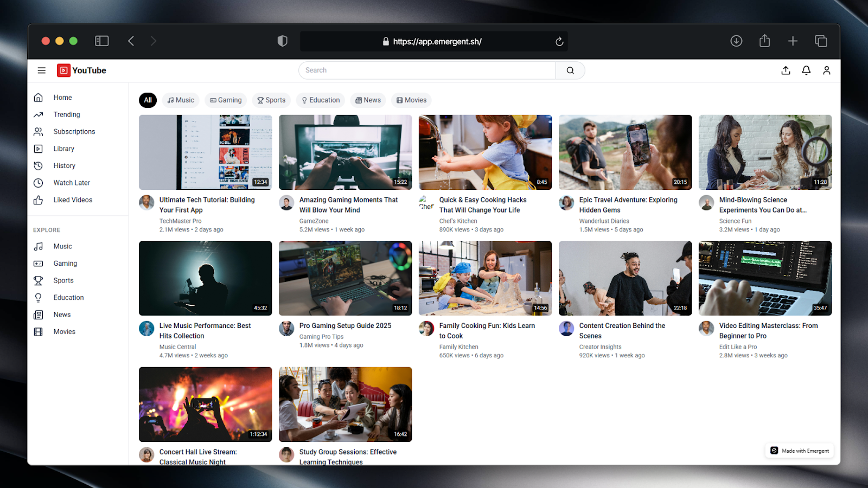Click the Watch Later clock icon

click(39, 183)
